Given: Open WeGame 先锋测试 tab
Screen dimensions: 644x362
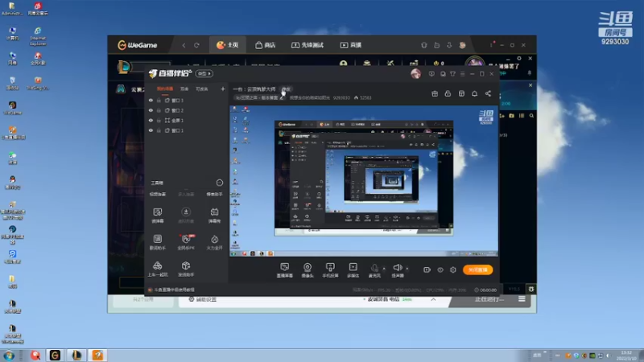Looking at the screenshot, I should 307,45.
